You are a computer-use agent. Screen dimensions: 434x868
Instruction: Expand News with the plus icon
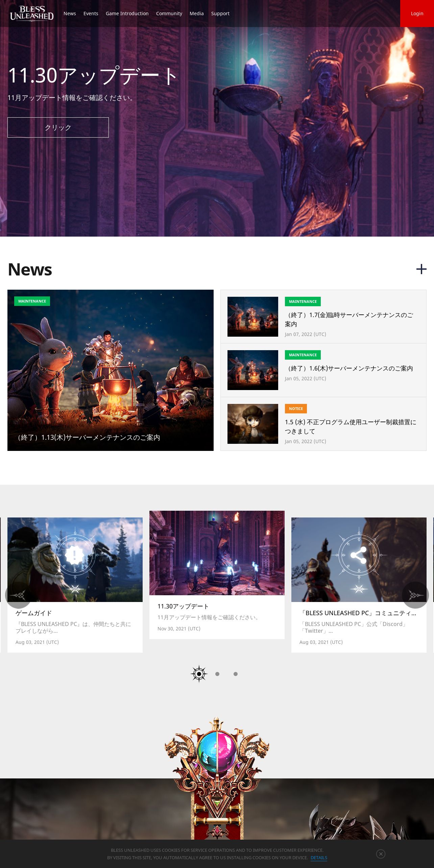pyautogui.click(x=421, y=269)
